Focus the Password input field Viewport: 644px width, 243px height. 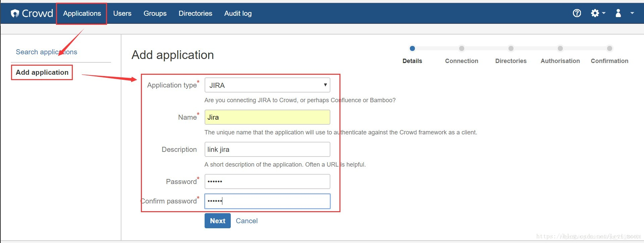click(267, 181)
